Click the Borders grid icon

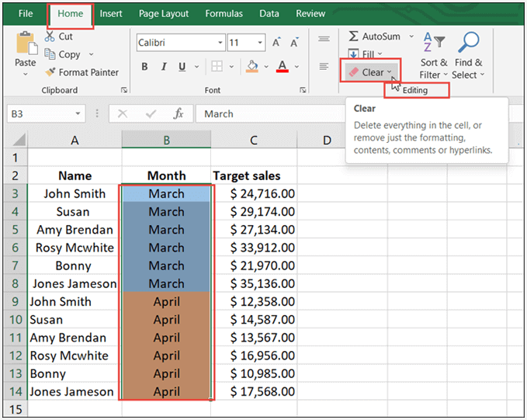pyautogui.click(x=217, y=67)
